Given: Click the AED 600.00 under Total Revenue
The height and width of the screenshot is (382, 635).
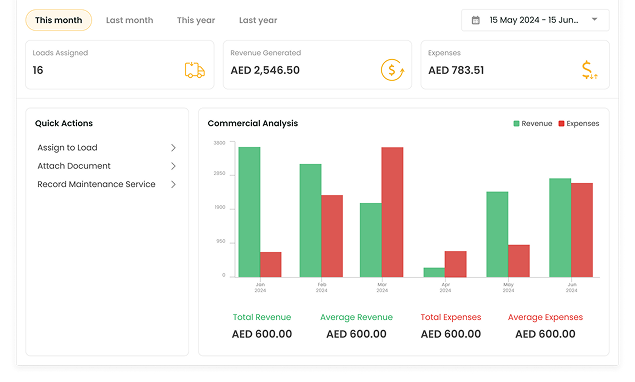Looking at the screenshot, I should pyautogui.click(x=262, y=334).
